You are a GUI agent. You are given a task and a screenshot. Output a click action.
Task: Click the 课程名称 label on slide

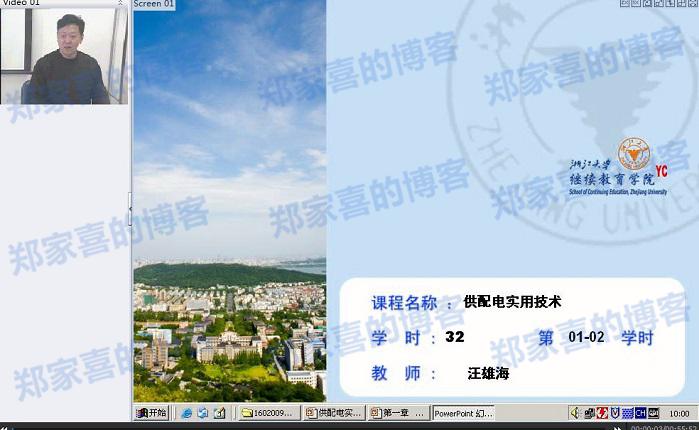(x=404, y=303)
